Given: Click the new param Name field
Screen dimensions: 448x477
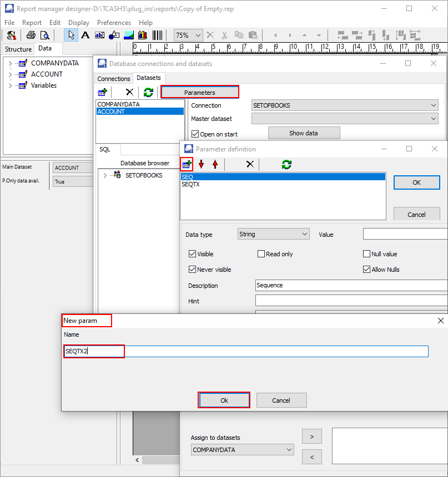Looking at the screenshot, I should pos(246,351).
